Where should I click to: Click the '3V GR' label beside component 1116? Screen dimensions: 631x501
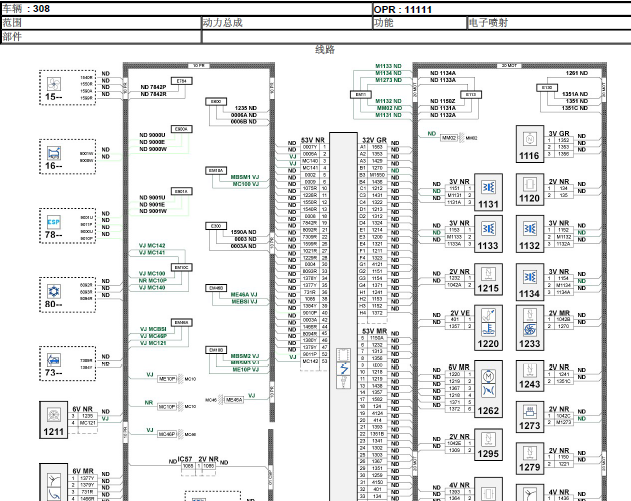pyautogui.click(x=559, y=133)
